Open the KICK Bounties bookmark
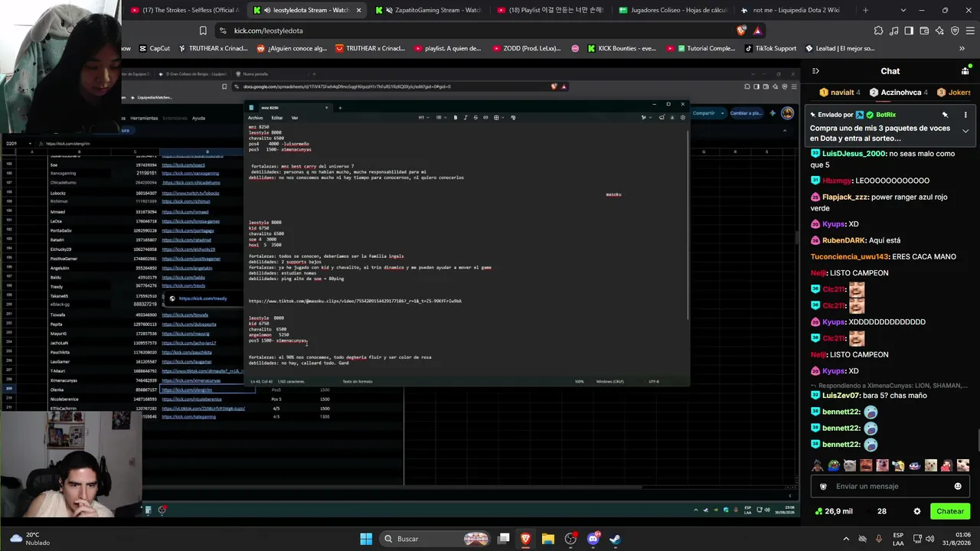The height and width of the screenshot is (551, 980). (x=622, y=48)
